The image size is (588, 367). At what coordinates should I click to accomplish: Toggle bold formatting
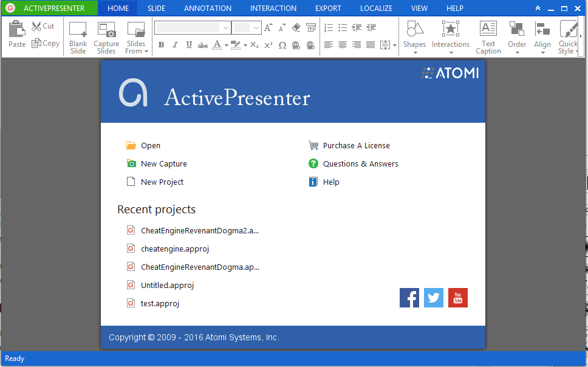[161, 45]
